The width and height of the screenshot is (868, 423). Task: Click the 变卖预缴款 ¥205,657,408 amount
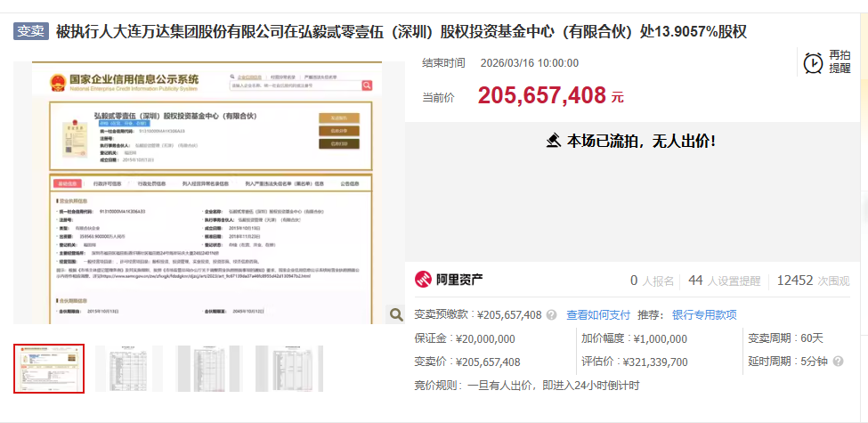click(509, 315)
